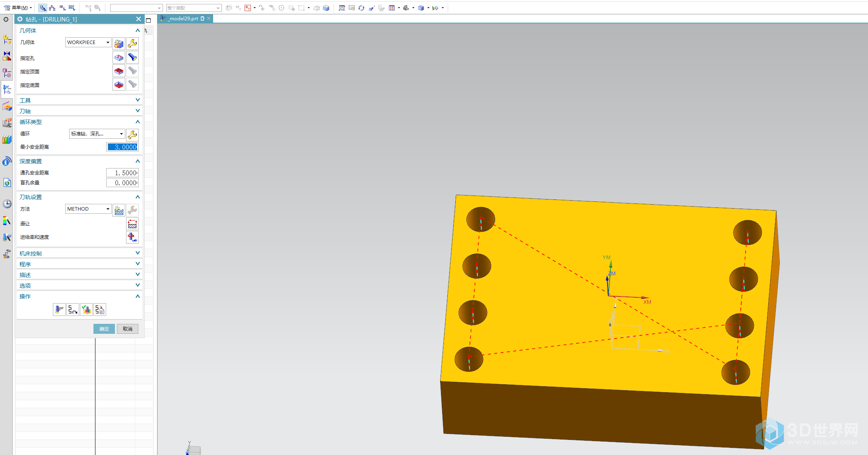Select geometry view icon in toolbar

coord(62,8)
